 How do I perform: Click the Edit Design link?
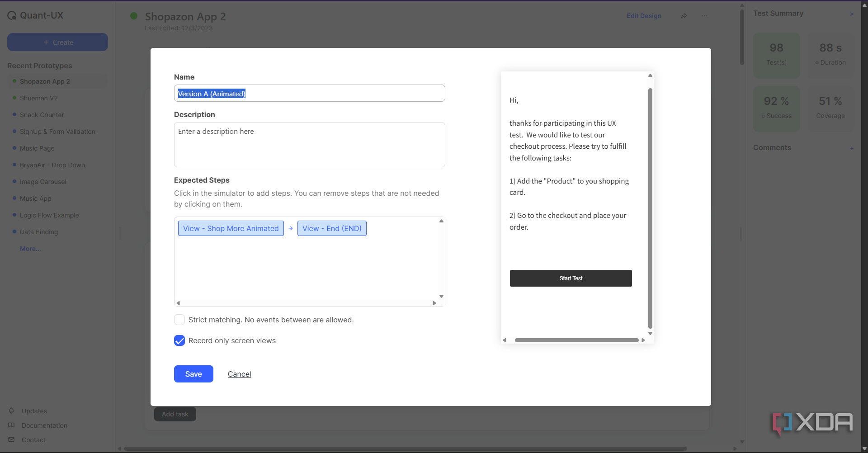(x=644, y=16)
